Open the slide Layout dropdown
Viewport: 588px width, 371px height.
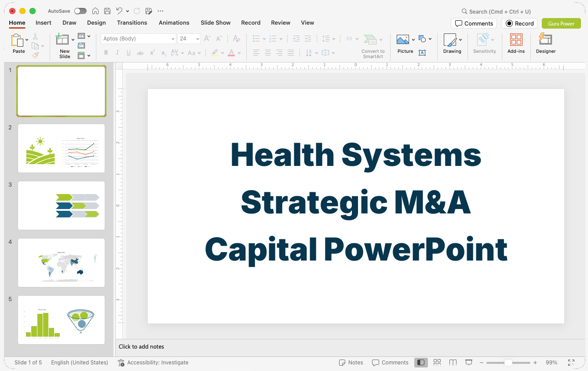[84, 36]
